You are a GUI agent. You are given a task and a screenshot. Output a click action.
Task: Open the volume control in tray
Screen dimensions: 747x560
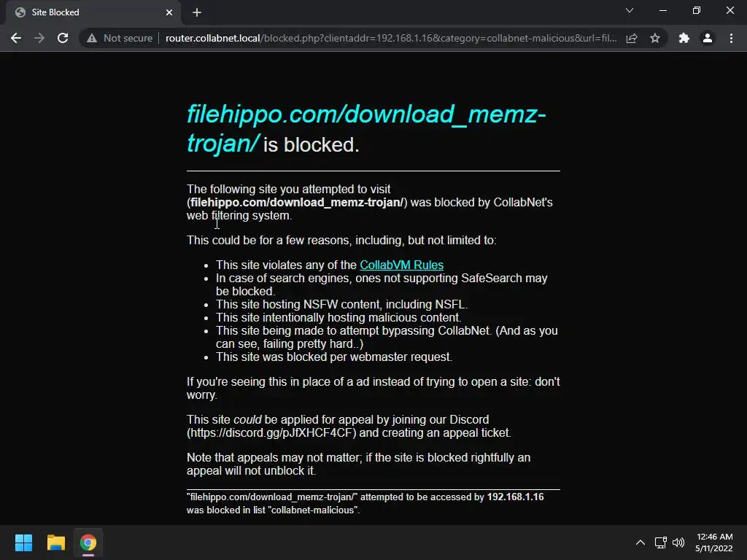tap(678, 542)
